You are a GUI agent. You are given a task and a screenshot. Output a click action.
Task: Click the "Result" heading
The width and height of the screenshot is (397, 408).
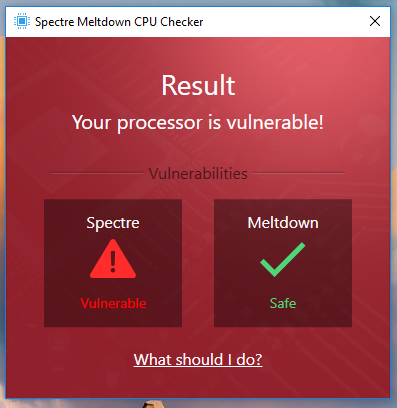click(x=198, y=85)
